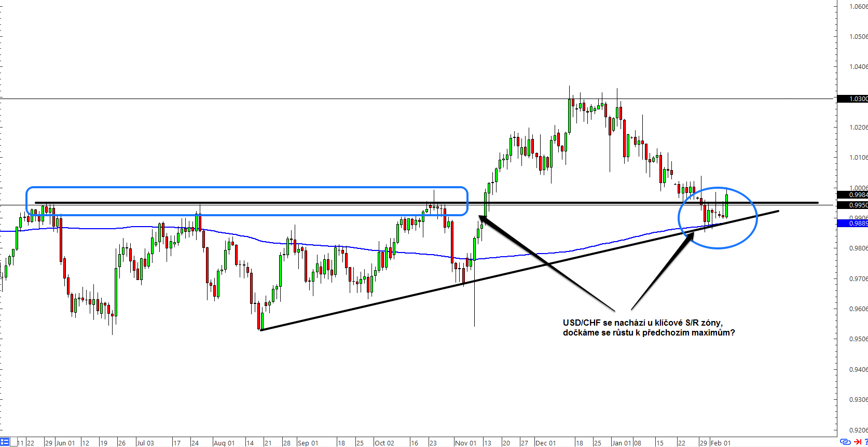Open the blue question mark help icon
Viewport: 868px width, 447px height.
pyautogui.click(x=865, y=442)
